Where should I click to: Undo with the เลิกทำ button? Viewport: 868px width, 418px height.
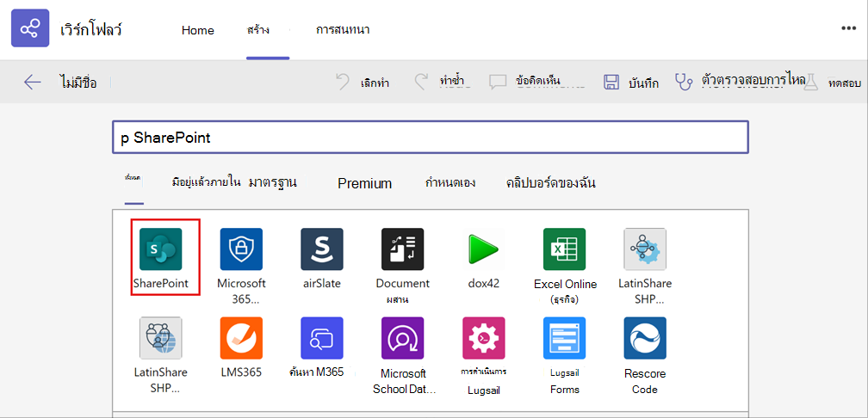click(363, 83)
